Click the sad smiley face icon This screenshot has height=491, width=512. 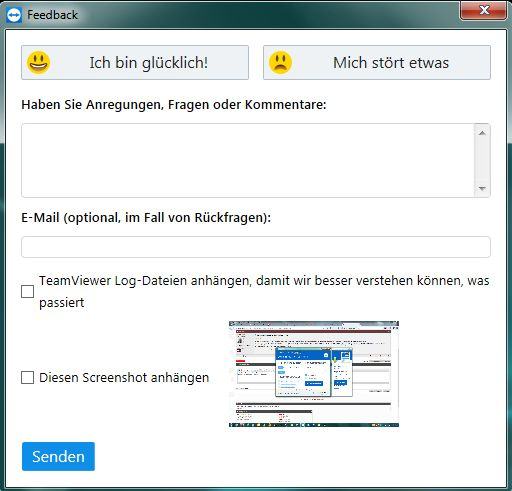(x=280, y=62)
